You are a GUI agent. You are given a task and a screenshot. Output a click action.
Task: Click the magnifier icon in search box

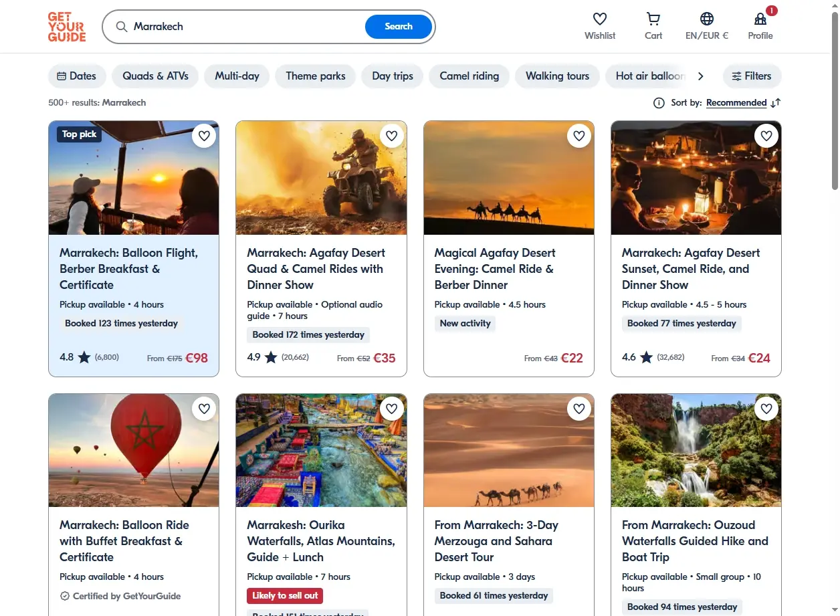point(122,27)
